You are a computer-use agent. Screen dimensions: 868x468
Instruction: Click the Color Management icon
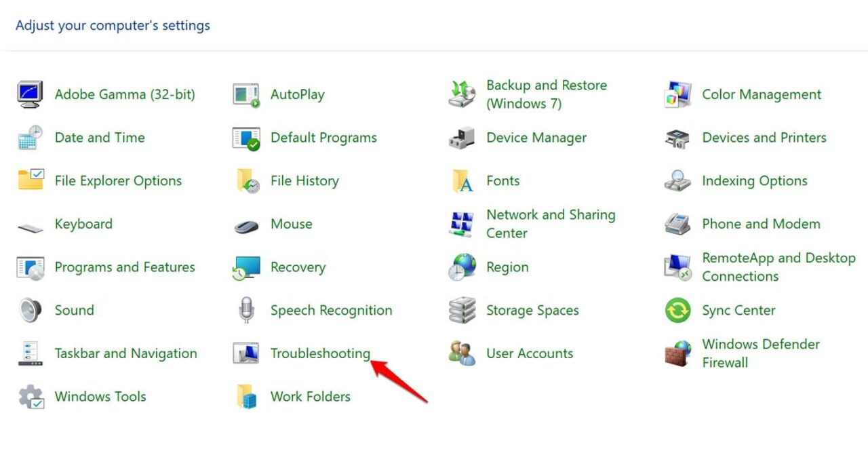point(677,94)
